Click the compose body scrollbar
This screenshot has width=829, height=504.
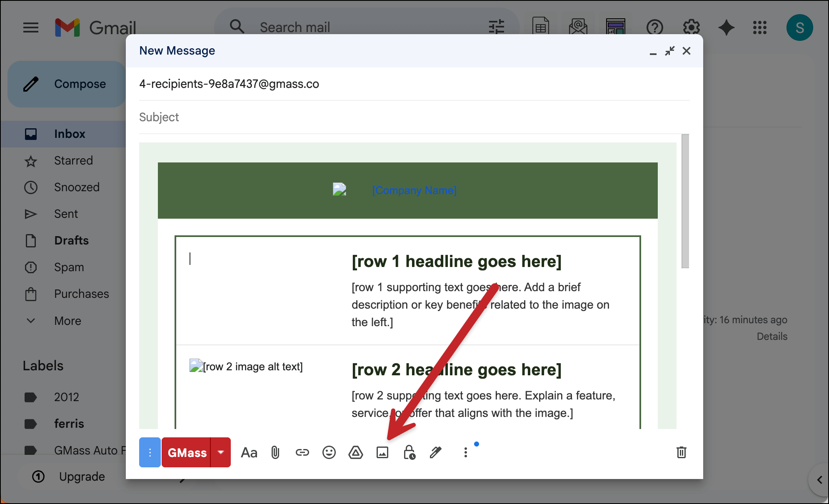coord(685,201)
